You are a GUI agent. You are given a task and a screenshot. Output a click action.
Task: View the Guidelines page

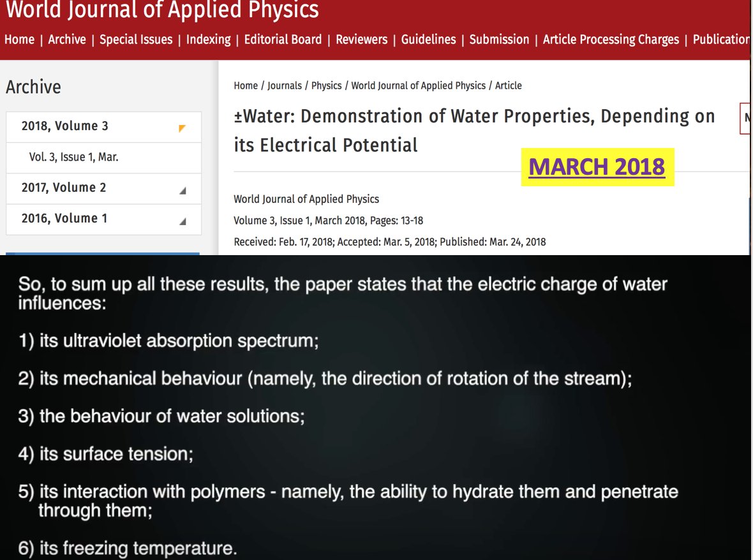coord(428,40)
